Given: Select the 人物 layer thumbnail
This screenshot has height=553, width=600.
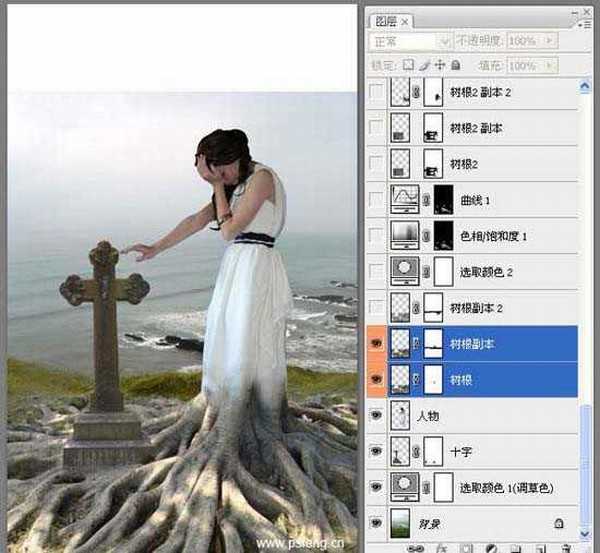Looking at the screenshot, I should pyautogui.click(x=400, y=415).
